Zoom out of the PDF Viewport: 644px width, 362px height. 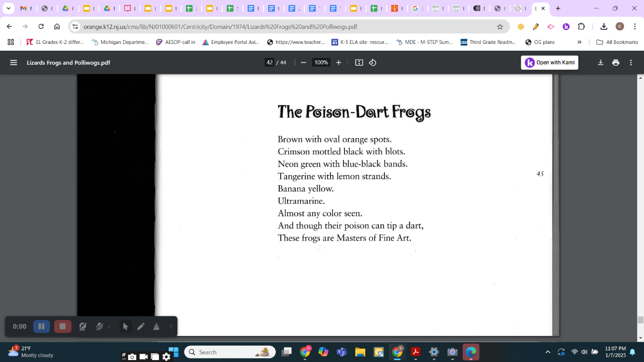[303, 63]
